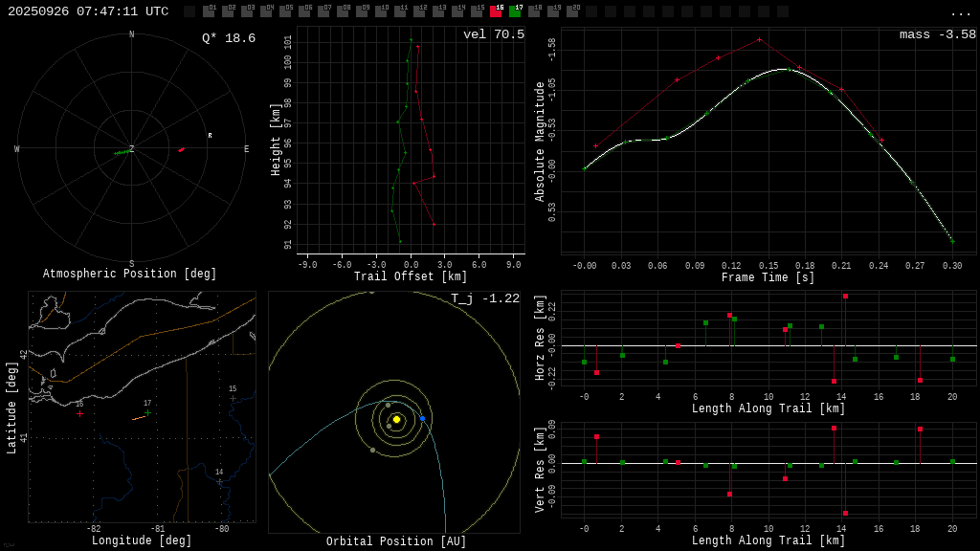The image size is (980, 551).
Task: Click the Q* 18.6 value
Action: click(229, 38)
